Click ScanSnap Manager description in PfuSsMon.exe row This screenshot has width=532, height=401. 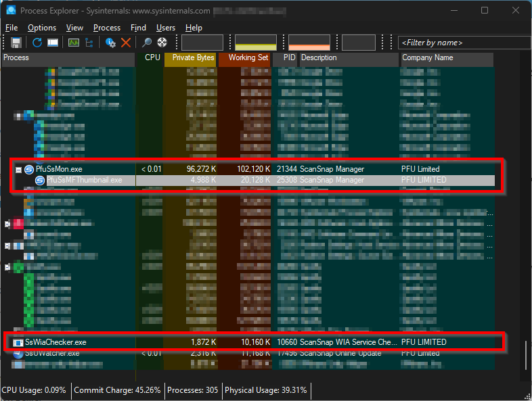coord(332,169)
